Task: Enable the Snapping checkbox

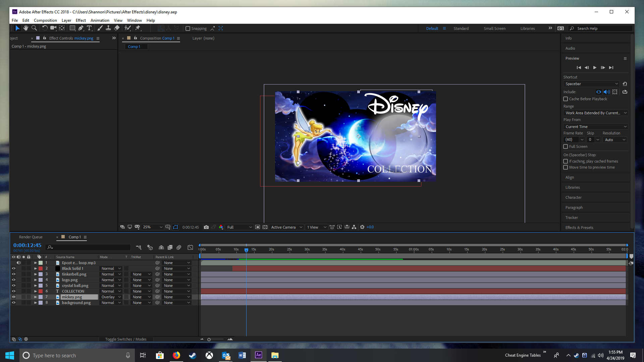Action: tap(188, 28)
